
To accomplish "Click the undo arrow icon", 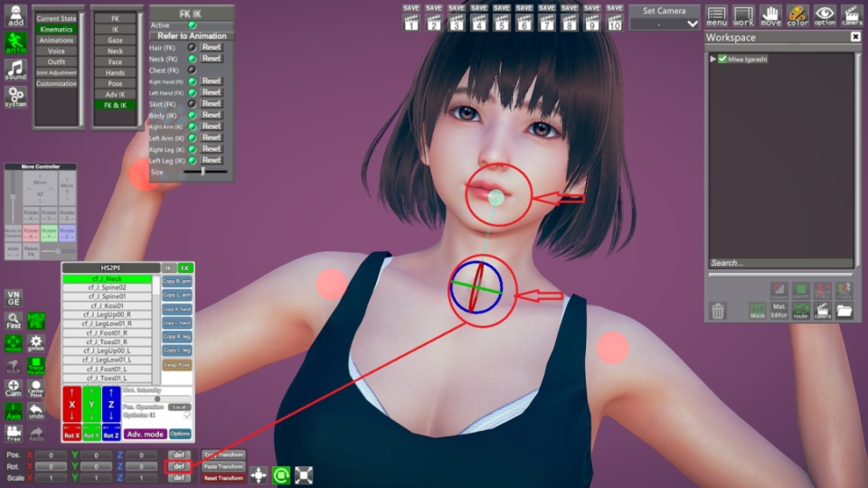I will 37,413.
